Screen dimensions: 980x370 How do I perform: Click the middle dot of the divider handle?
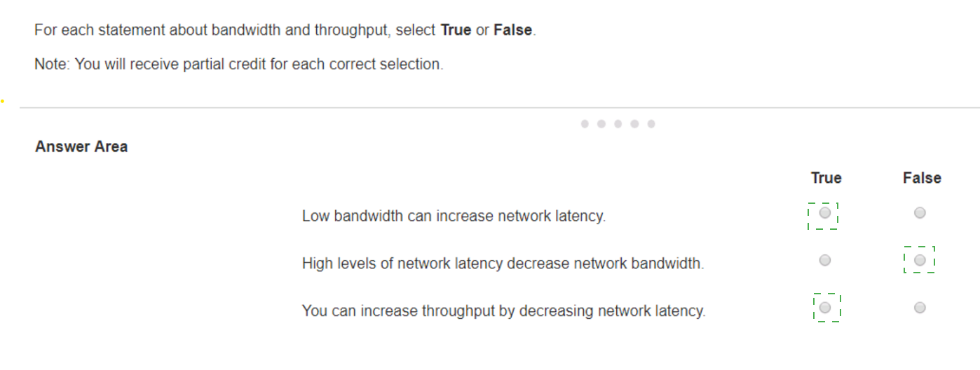[618, 124]
